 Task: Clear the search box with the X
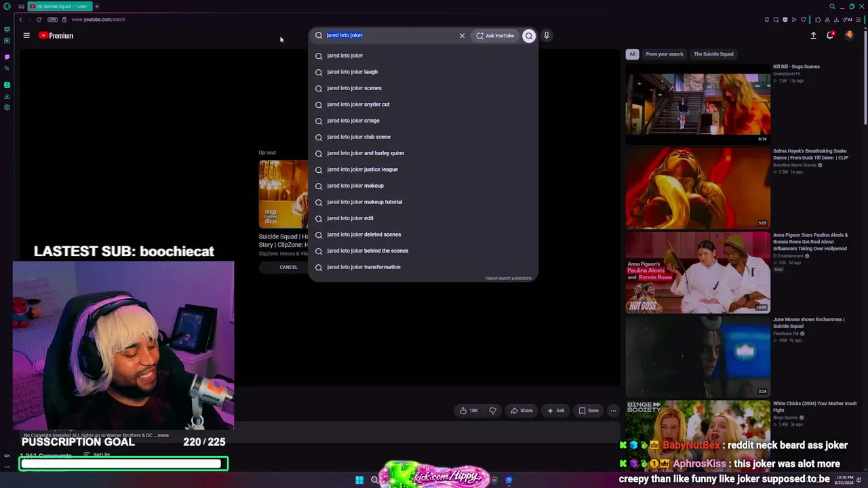462,35
